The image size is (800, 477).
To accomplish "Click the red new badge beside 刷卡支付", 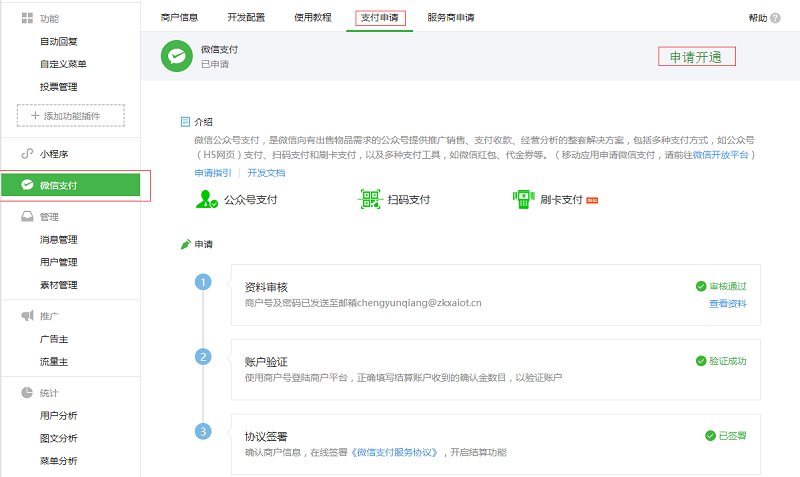I will [x=592, y=200].
